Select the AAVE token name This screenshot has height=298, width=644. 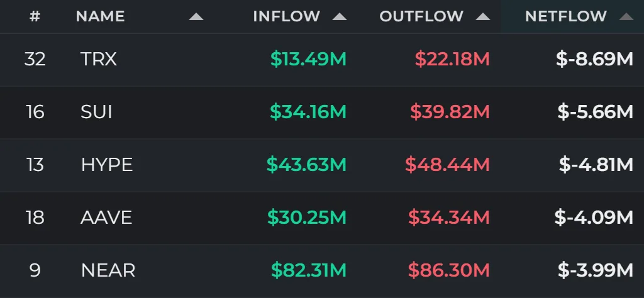click(x=106, y=218)
